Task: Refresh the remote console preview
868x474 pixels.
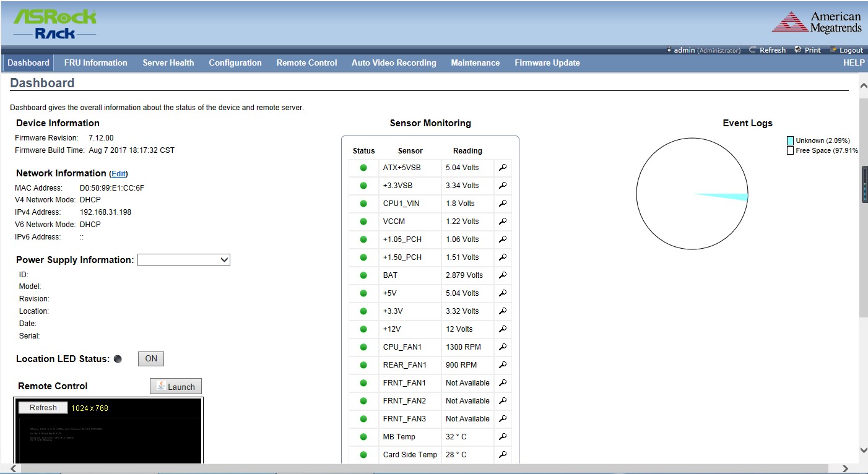Action: click(x=43, y=408)
